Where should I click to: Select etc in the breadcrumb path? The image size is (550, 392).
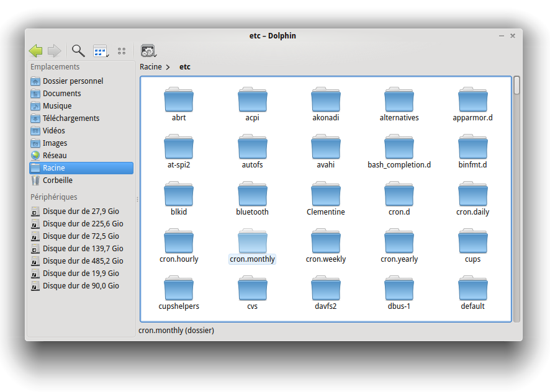(185, 67)
